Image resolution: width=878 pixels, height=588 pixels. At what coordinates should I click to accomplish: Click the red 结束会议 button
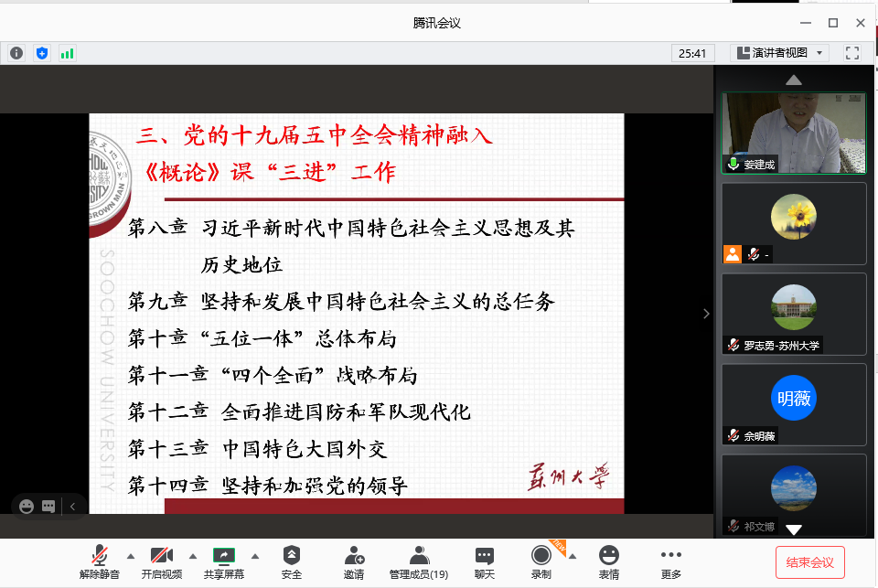(x=809, y=561)
